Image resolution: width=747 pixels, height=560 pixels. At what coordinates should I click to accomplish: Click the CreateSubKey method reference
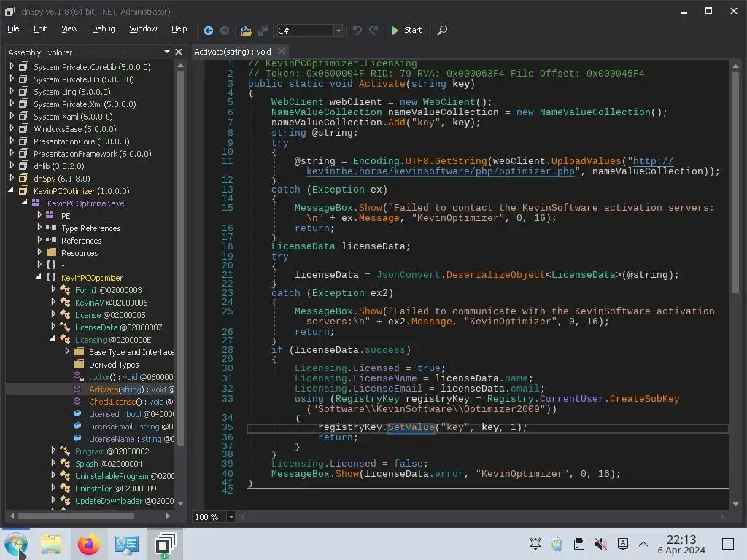coord(645,399)
